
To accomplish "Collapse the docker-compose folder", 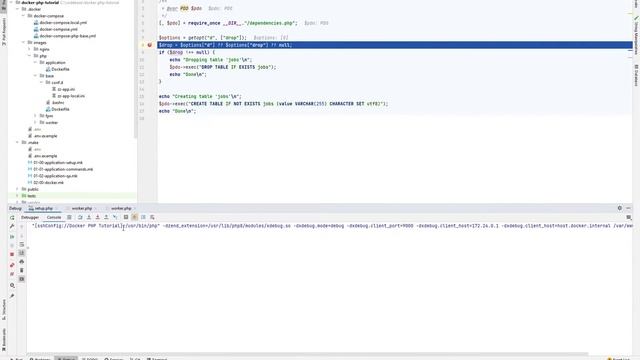I will coord(23,16).
